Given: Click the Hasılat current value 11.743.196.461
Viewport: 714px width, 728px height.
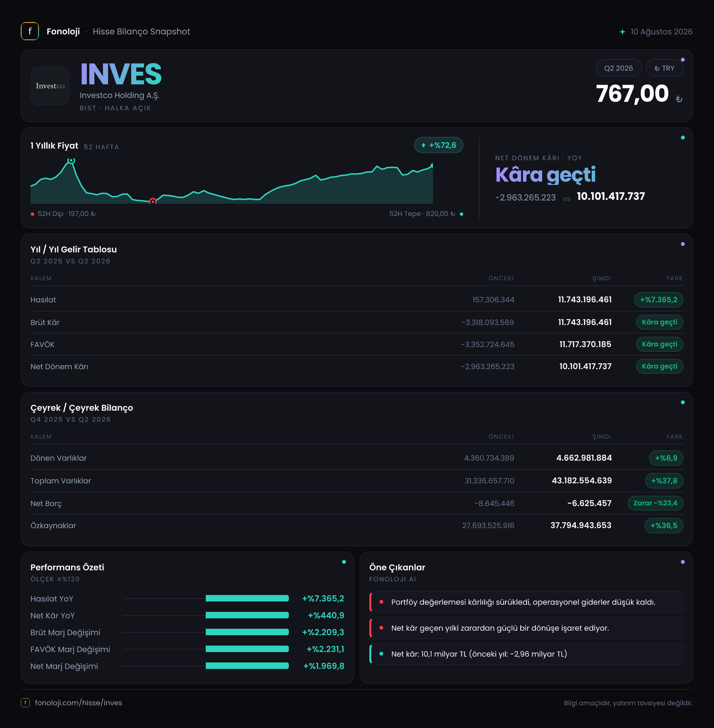Looking at the screenshot, I should [x=585, y=299].
